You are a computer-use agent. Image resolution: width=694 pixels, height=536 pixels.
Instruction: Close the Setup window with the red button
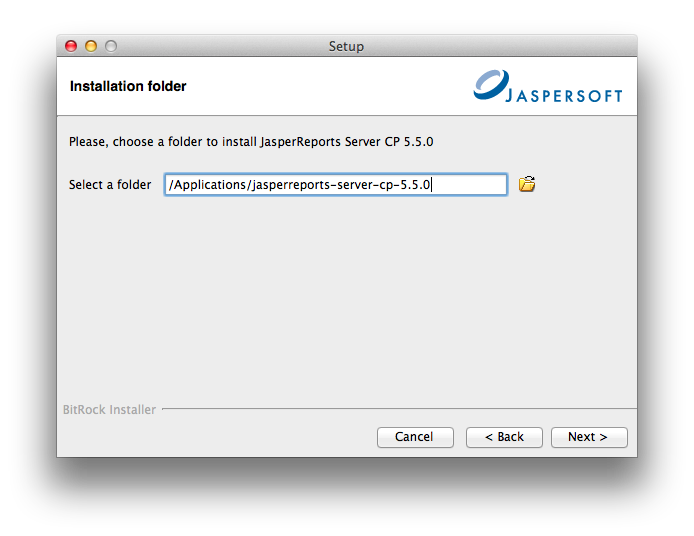(x=71, y=46)
